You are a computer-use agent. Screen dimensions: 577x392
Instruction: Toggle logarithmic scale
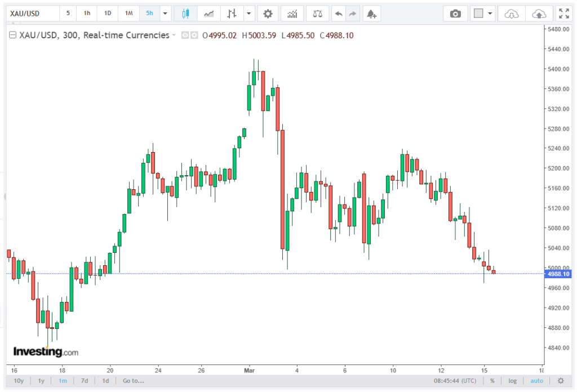tap(512, 381)
